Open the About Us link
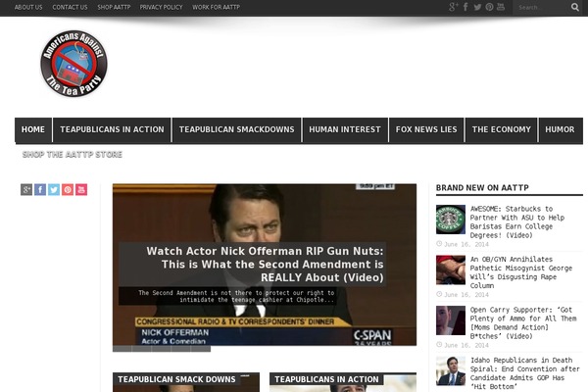The width and height of the screenshot is (588, 392). 28,7
